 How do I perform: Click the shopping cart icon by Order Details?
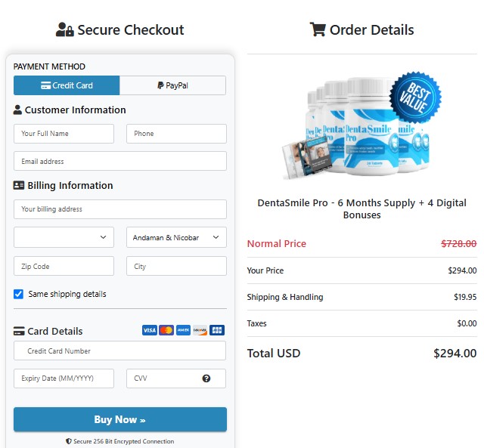[x=318, y=29]
